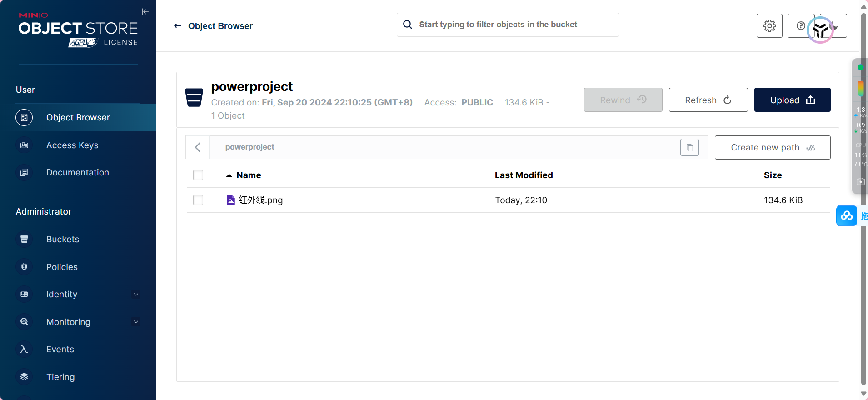
Task: Copy path with the copy icon
Action: click(689, 147)
